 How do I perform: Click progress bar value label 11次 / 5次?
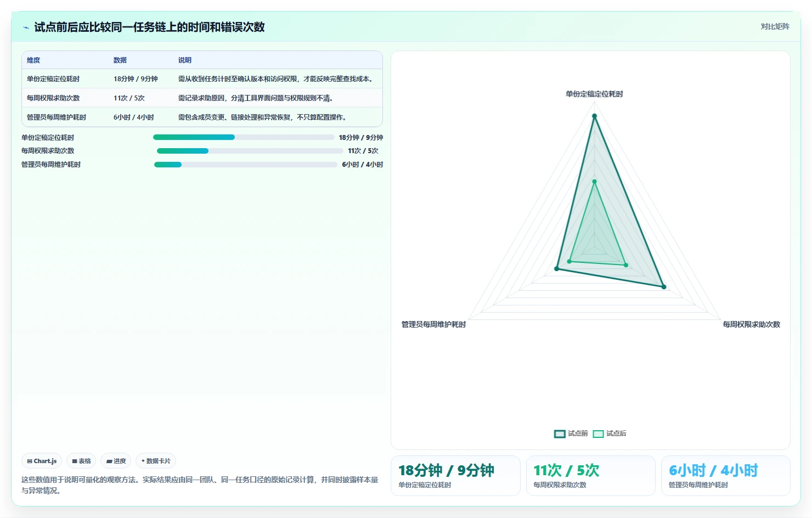click(x=363, y=151)
